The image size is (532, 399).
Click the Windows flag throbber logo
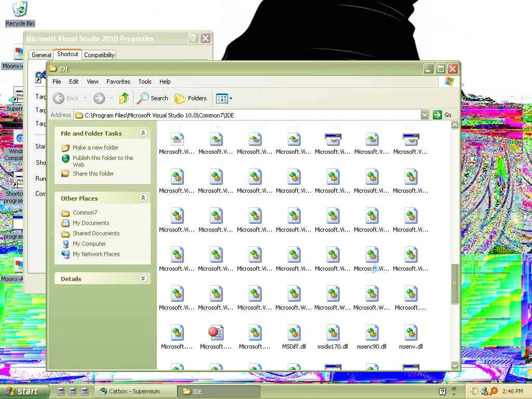point(449,82)
